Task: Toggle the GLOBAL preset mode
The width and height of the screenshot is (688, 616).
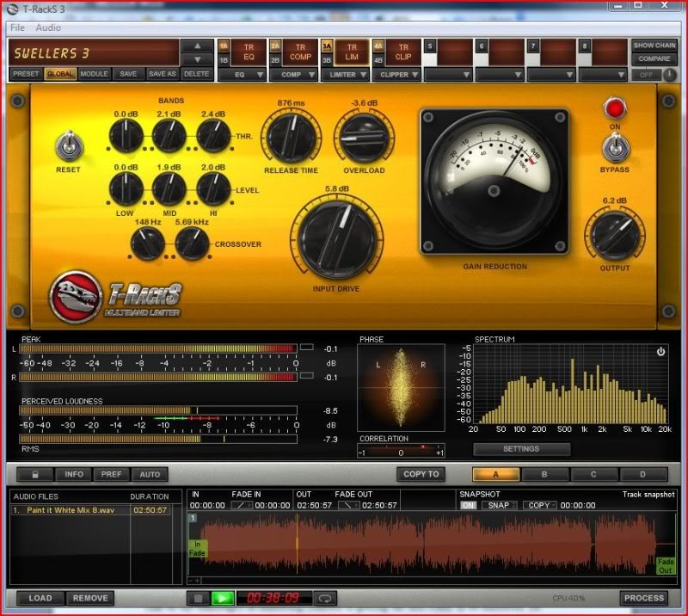Action: 60,74
